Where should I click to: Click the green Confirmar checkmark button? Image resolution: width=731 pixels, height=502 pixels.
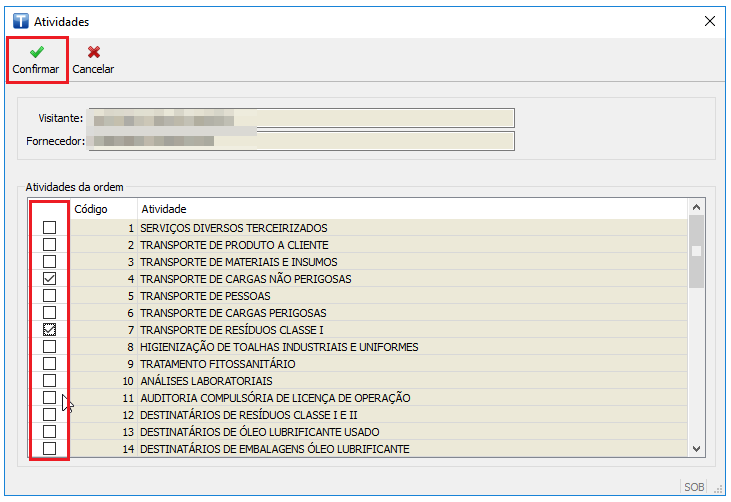(36, 59)
